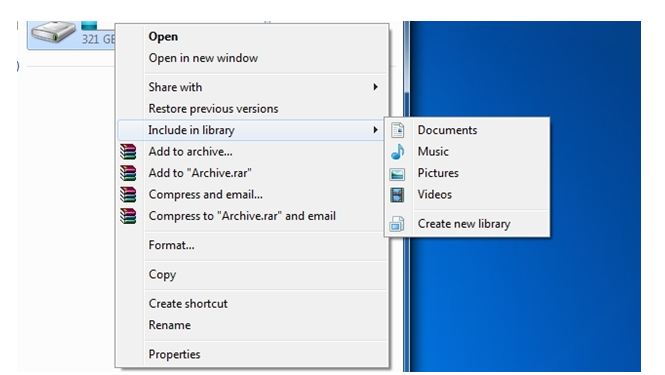Open Properties from the context menu
Viewport: 665px width, 375px height.
pyautogui.click(x=174, y=354)
